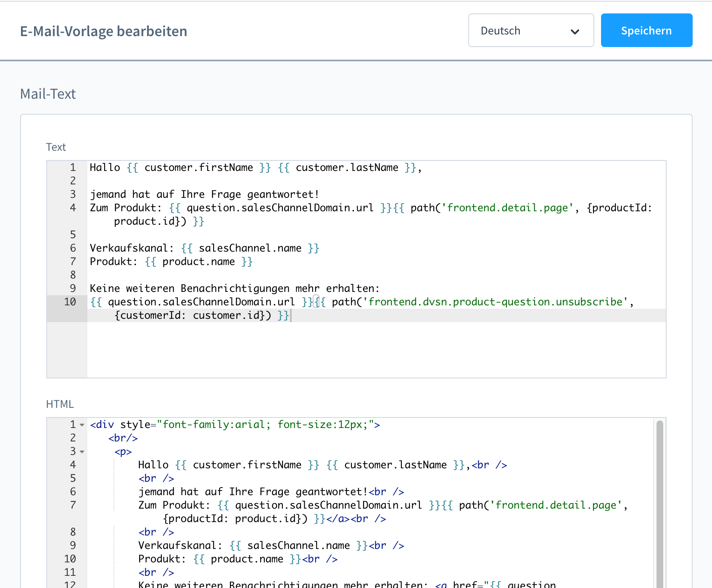Click line number 10 in the Text editor gutter

[x=70, y=302]
